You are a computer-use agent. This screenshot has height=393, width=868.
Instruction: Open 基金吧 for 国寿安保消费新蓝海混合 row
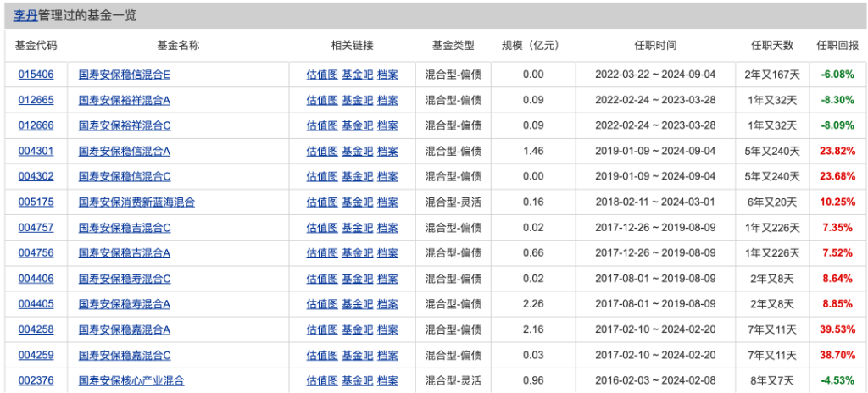(358, 202)
